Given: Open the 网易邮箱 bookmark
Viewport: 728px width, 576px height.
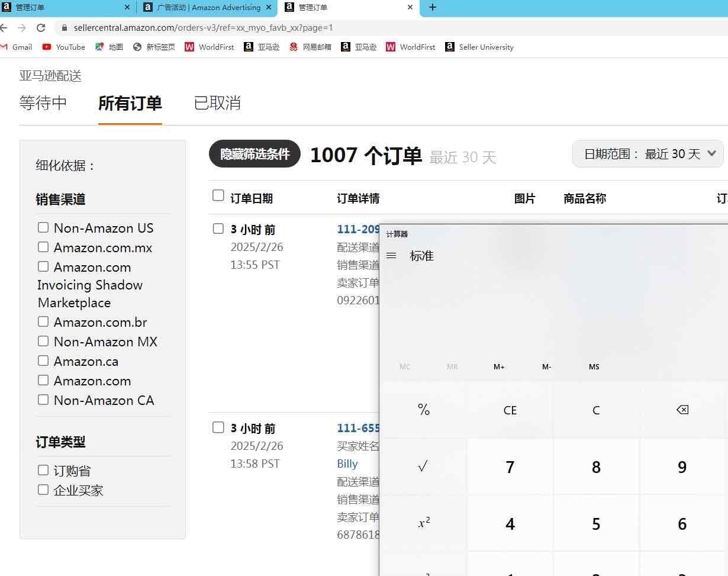Looking at the screenshot, I should [x=310, y=47].
